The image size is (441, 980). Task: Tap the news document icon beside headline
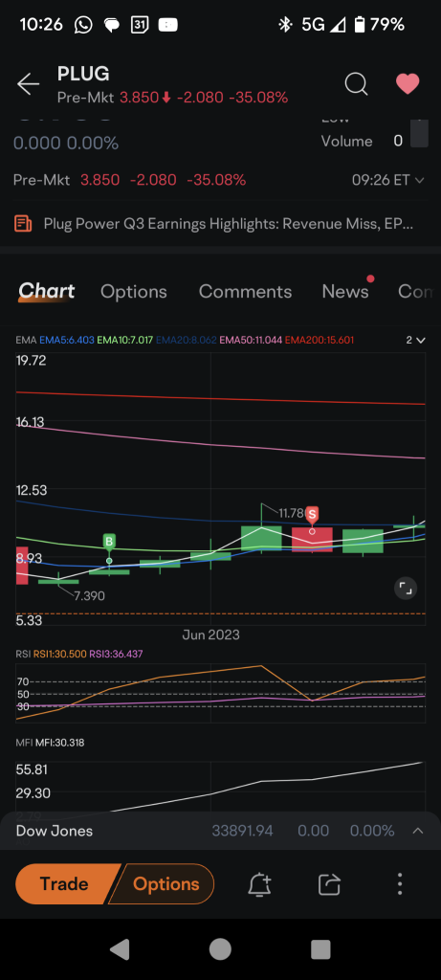point(23,224)
